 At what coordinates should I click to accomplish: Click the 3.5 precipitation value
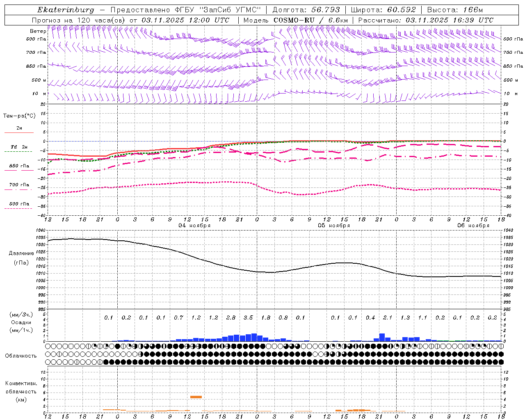[x=248, y=318]
